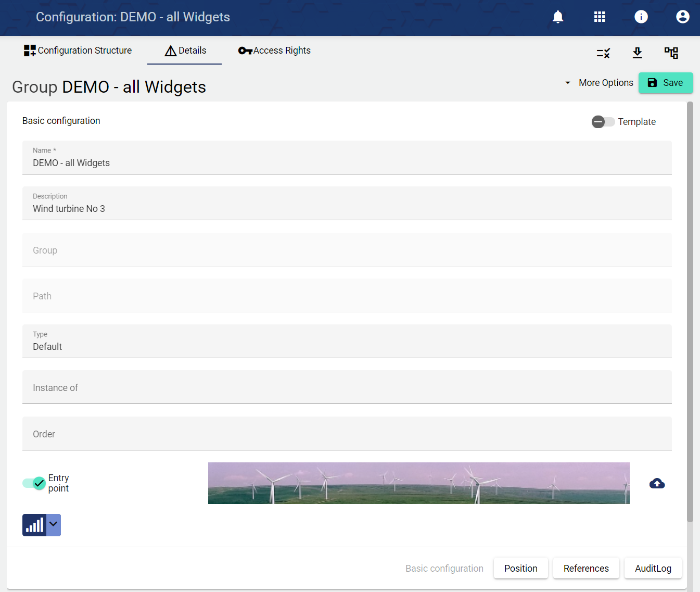
Task: Open the icon picker dropdown arrow
Action: click(x=54, y=525)
